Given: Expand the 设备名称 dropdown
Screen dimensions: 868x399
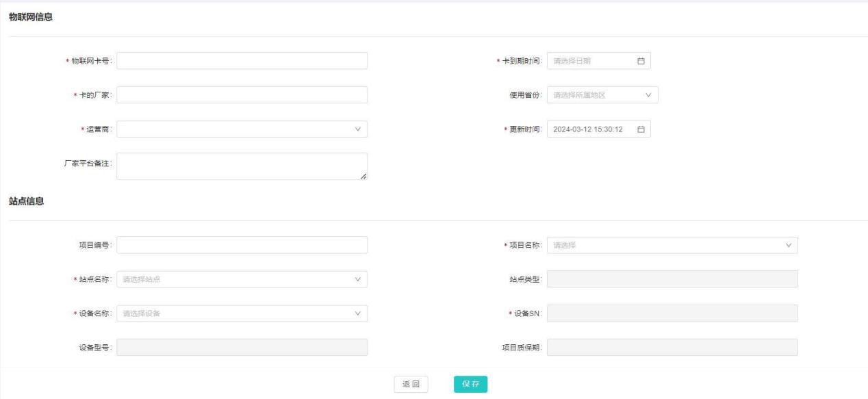Looking at the screenshot, I should [x=242, y=313].
